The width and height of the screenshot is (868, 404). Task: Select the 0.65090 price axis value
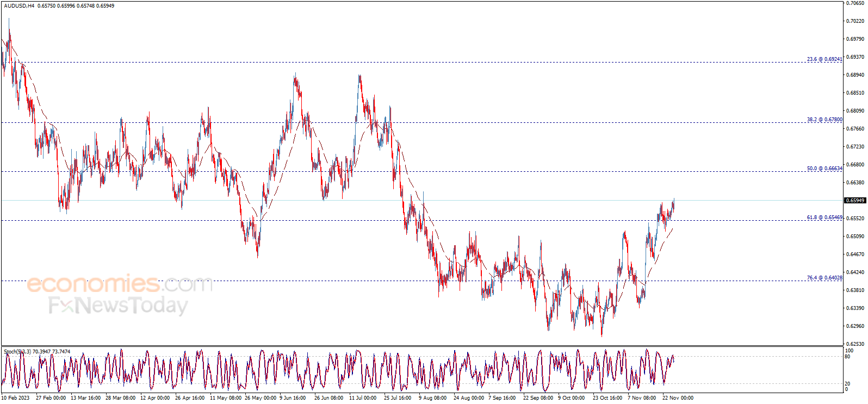click(x=855, y=237)
